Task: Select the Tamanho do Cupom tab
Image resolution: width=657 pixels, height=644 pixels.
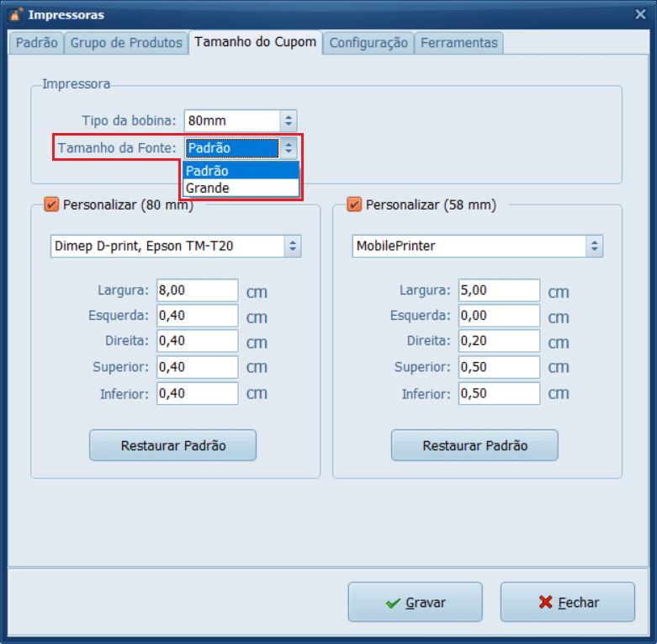Action: [255, 42]
